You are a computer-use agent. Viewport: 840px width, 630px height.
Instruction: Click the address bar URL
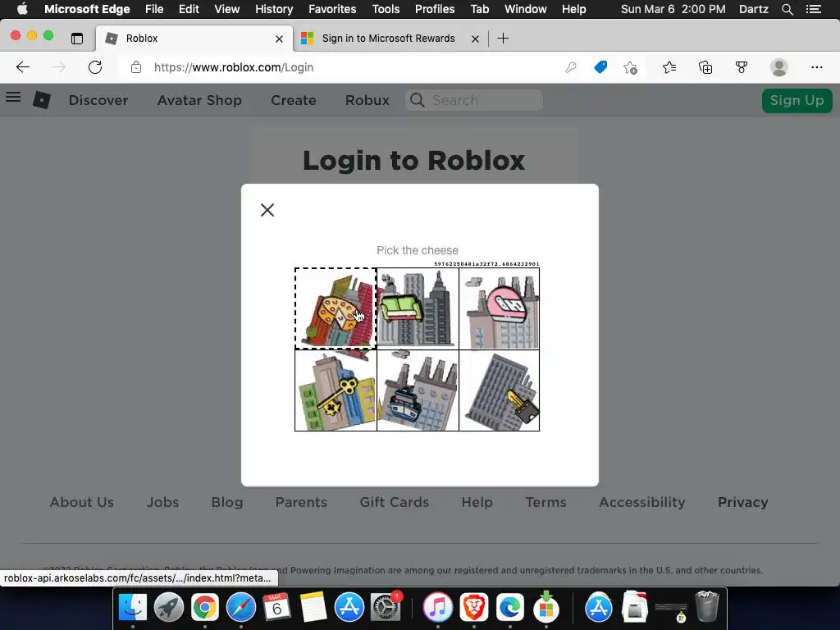(x=234, y=67)
